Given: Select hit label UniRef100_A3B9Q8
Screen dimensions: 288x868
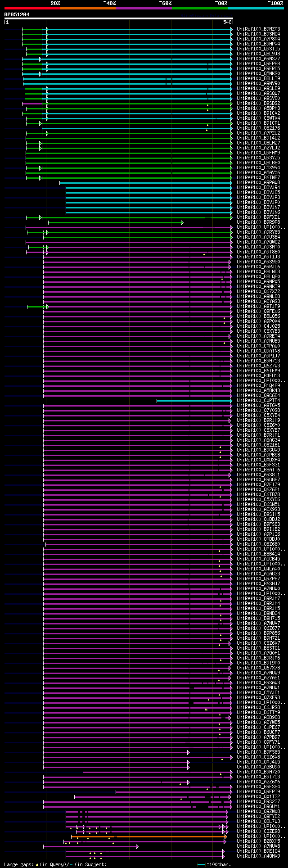Looking at the screenshot, I should (258, 717).
